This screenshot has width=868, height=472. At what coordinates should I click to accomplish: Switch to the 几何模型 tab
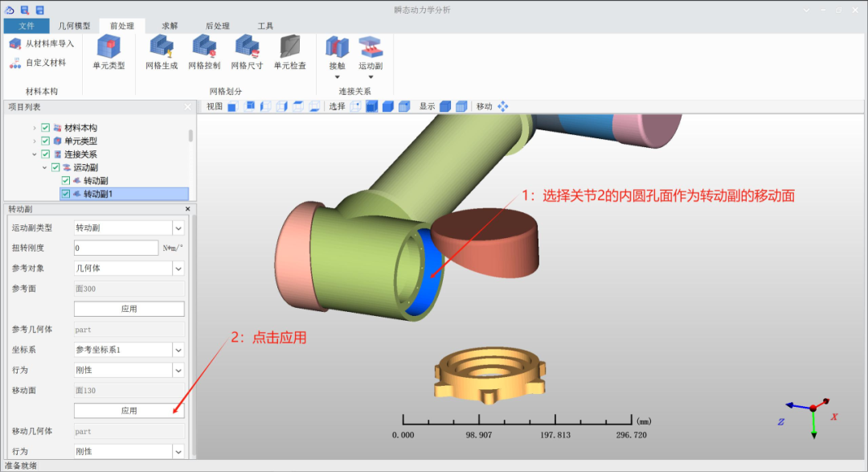click(74, 26)
